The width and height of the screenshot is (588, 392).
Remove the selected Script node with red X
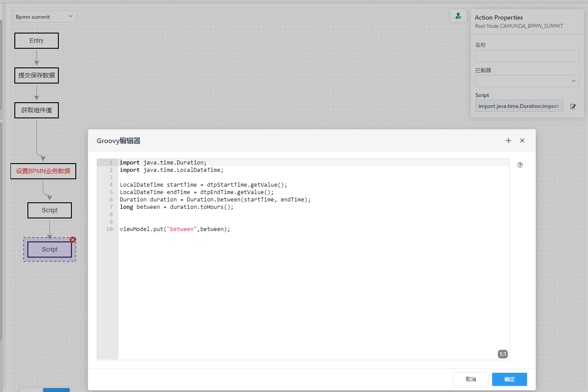[x=73, y=240]
